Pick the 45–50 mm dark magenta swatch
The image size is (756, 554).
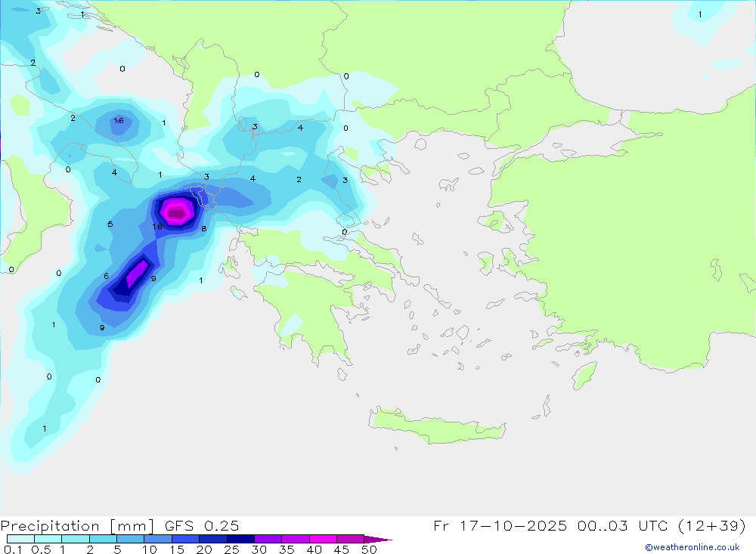pyautogui.click(x=350, y=539)
